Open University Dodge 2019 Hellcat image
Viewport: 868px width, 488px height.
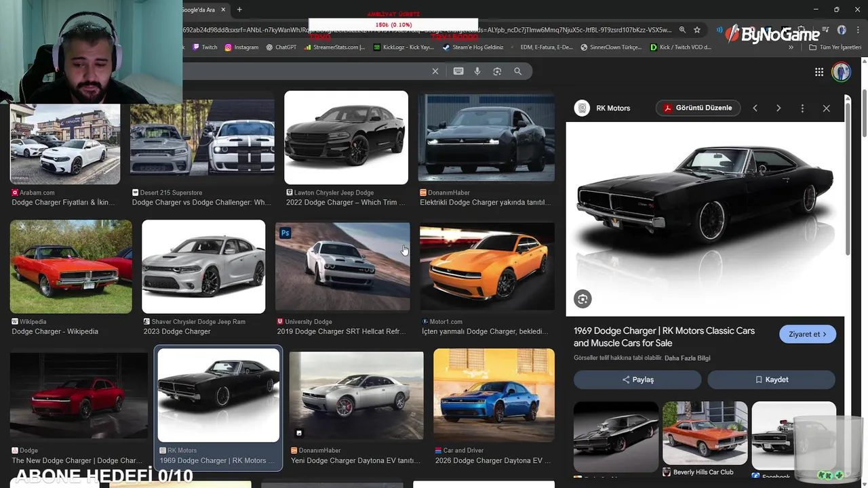point(342,266)
